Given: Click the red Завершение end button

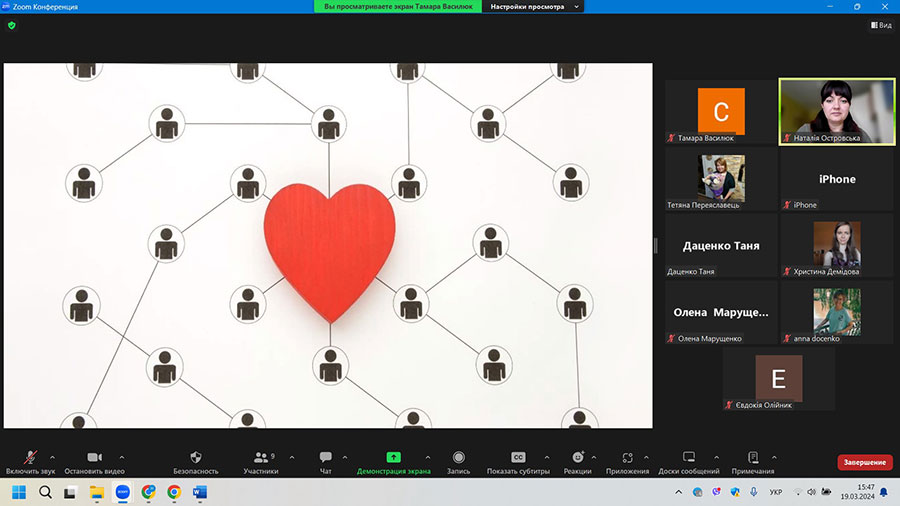Looking at the screenshot, I should tap(863, 462).
